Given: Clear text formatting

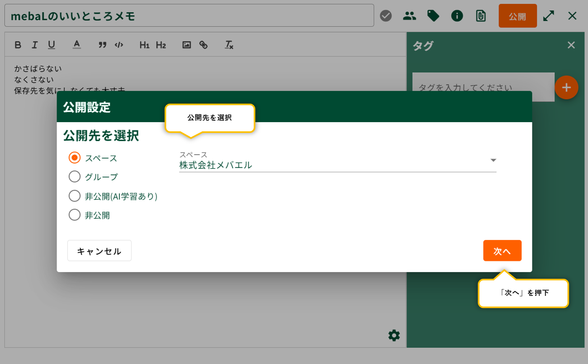Looking at the screenshot, I should tap(229, 45).
